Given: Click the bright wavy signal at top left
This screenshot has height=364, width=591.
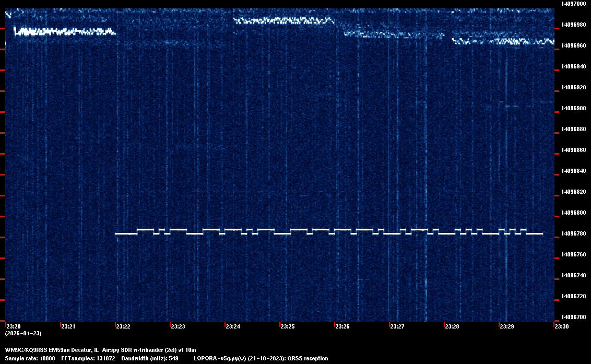Looking at the screenshot, I should pos(63,32).
